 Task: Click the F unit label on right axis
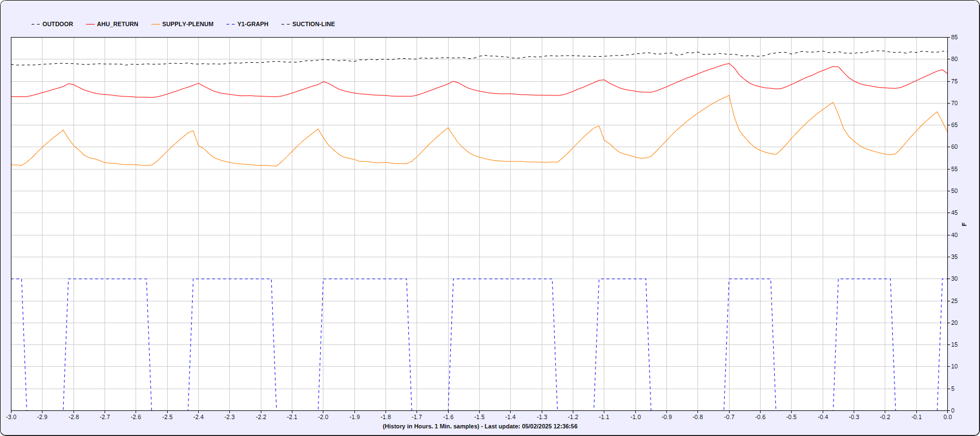tap(964, 224)
